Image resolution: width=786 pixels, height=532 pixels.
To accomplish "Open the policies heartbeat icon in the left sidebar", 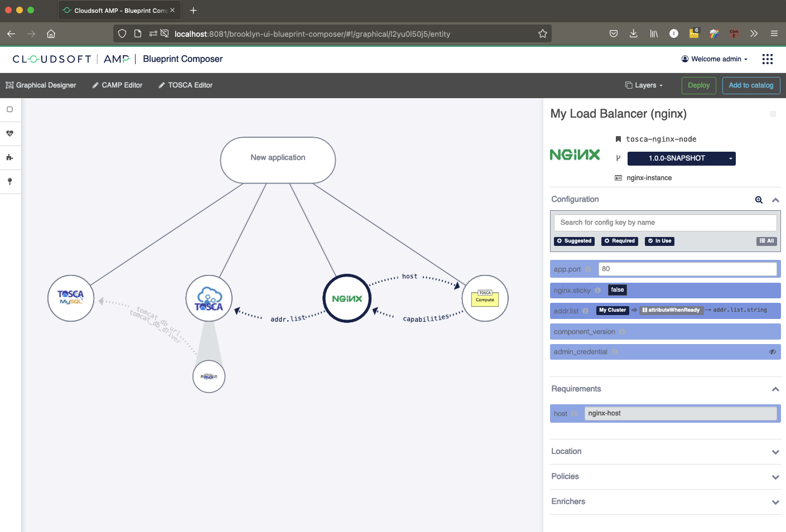I will click(x=9, y=133).
